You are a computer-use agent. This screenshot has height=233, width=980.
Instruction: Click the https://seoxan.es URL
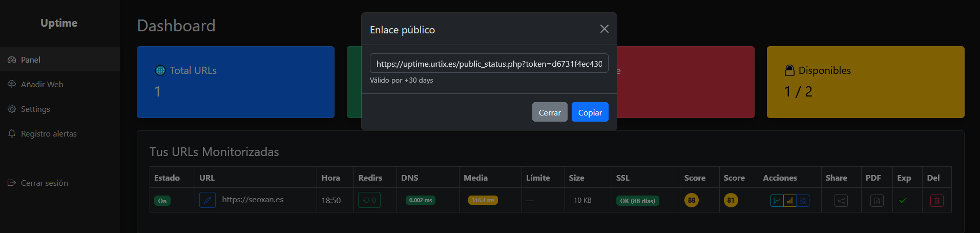click(x=253, y=200)
